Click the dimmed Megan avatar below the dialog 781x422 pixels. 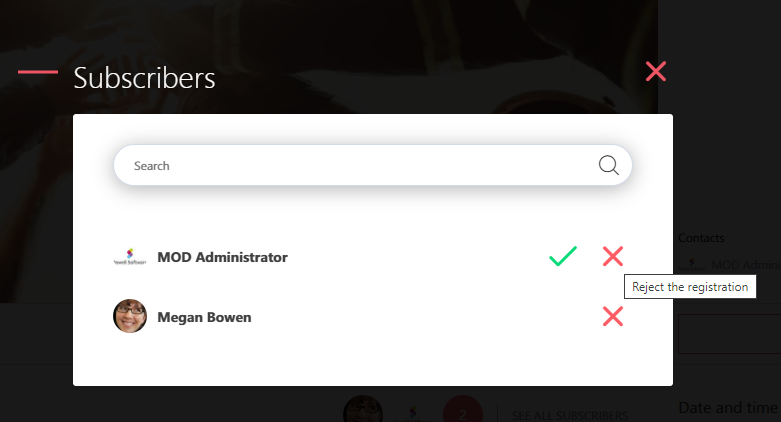363,411
